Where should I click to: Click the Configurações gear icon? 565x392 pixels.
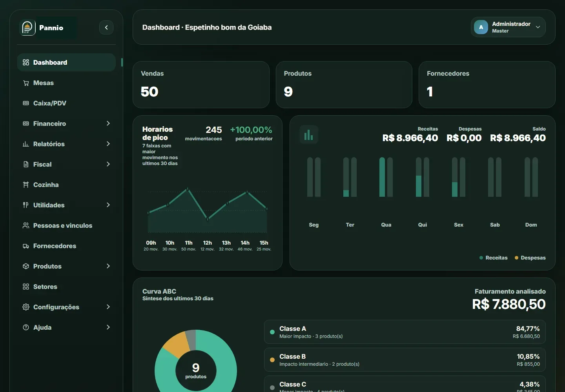26,307
